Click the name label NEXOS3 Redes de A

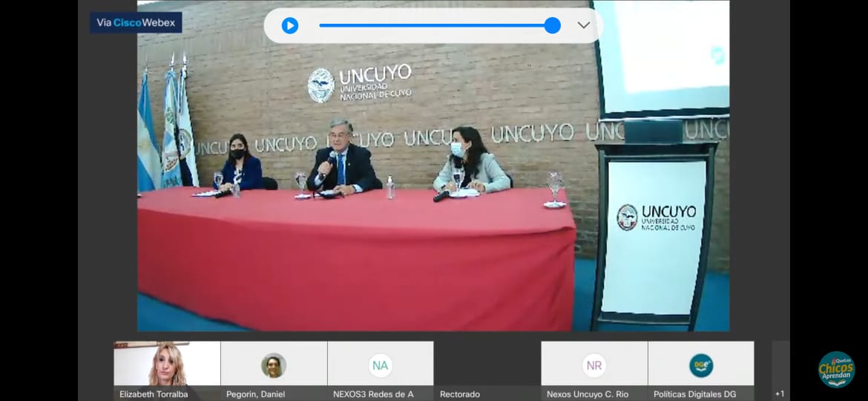[373, 394]
